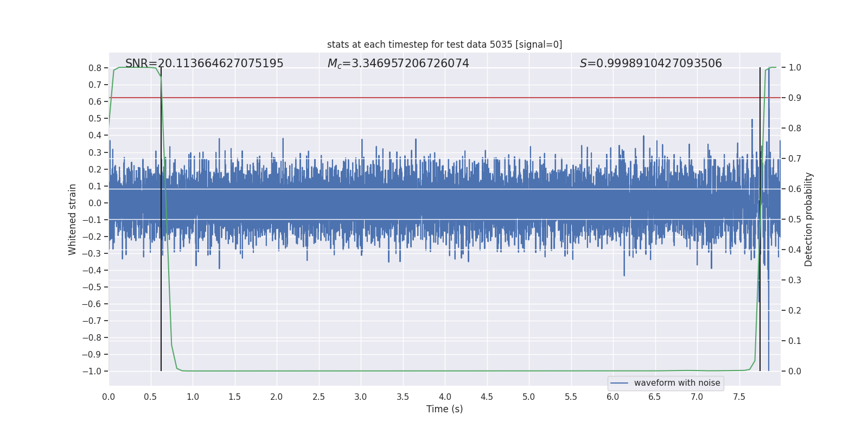Select the chirp mass Mc annotation
The image size is (868, 434).
pyautogui.click(x=398, y=63)
